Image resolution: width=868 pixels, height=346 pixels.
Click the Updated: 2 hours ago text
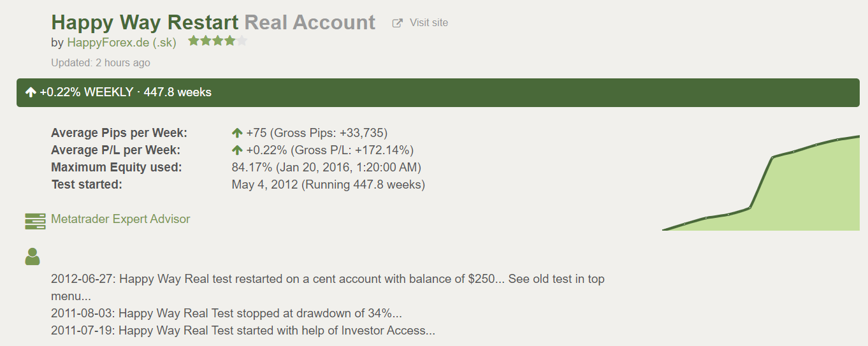coord(101,62)
